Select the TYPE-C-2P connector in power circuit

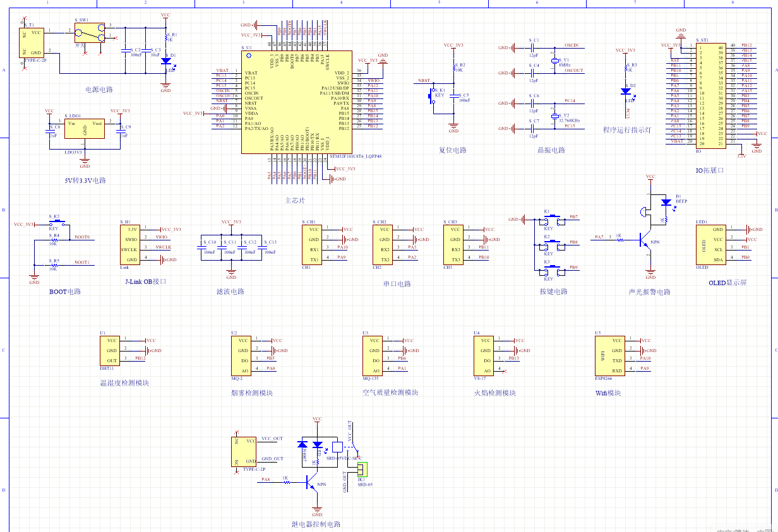coord(32,42)
